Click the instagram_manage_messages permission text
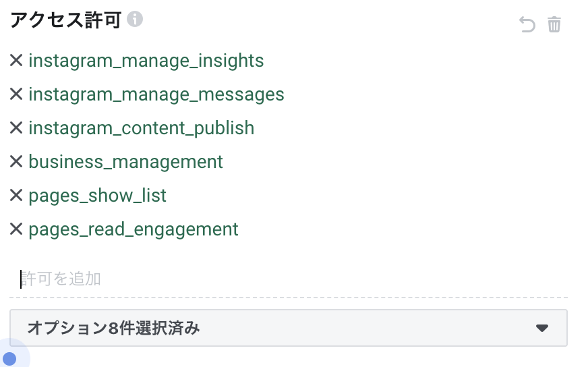This screenshot has width=588, height=367. point(156,94)
